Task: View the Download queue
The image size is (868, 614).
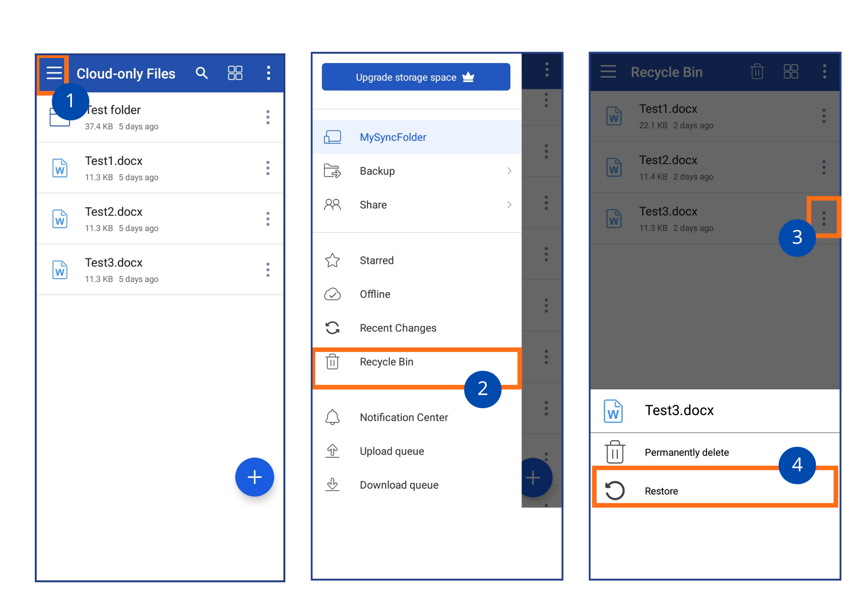Action: click(x=417, y=485)
